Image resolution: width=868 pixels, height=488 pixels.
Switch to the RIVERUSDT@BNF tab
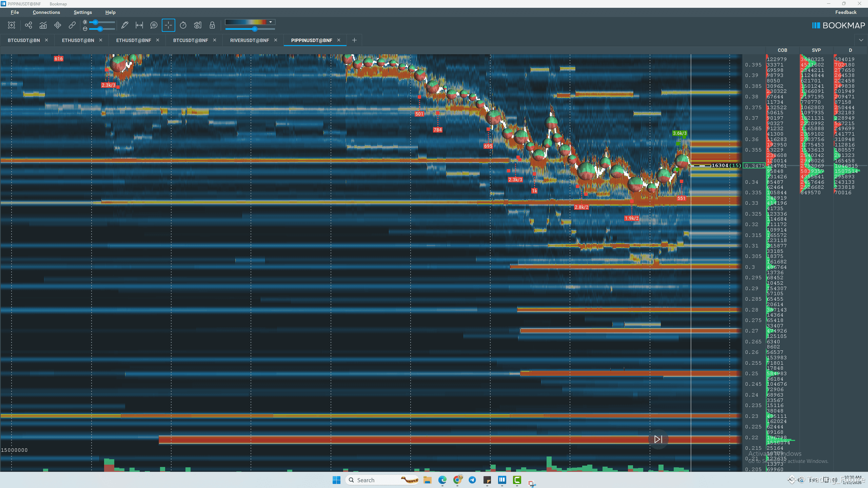click(x=249, y=40)
